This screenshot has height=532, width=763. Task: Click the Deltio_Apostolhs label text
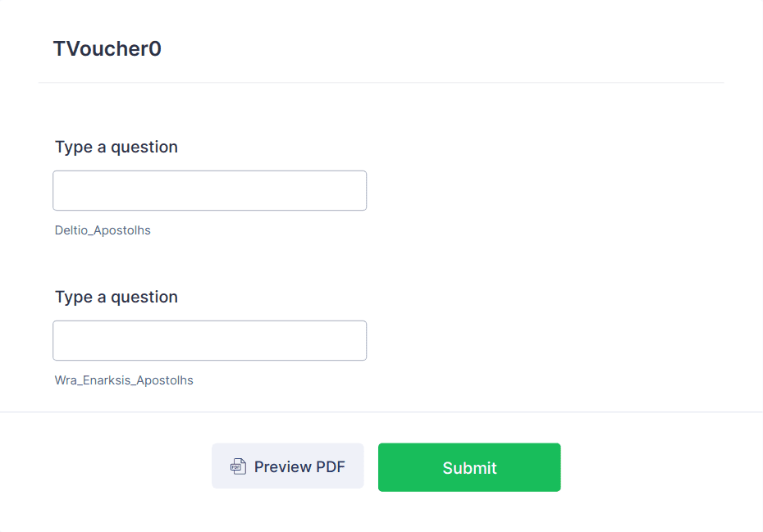[103, 230]
